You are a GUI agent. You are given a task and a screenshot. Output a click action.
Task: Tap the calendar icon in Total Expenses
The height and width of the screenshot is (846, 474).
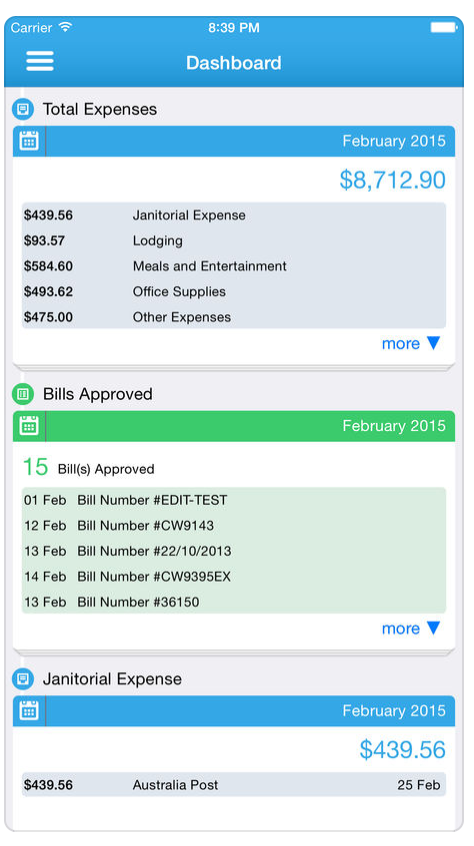pyautogui.click(x=29, y=141)
